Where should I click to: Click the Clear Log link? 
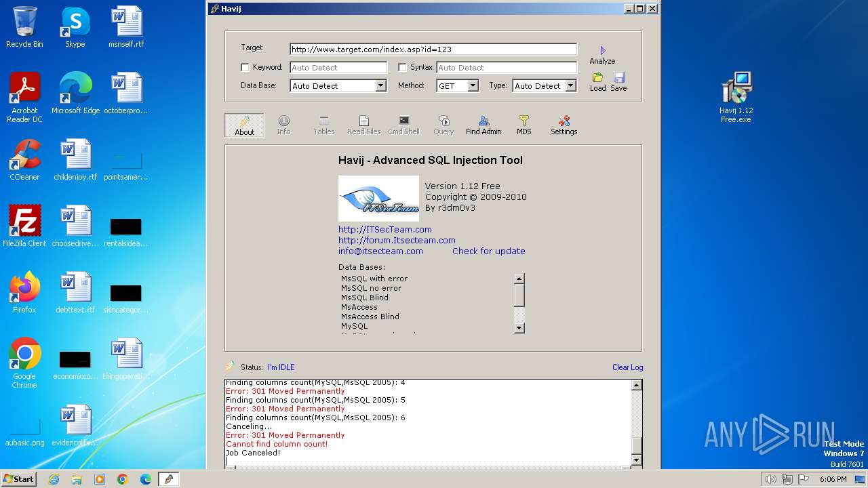pyautogui.click(x=627, y=367)
